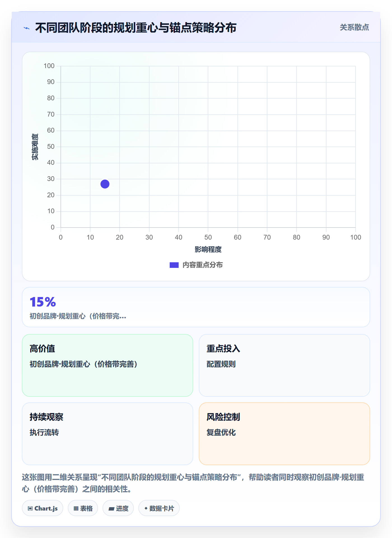Viewport: 392px width, 538px height.
Task: Click the 执行流转 text in 持续观察 card
Action: 44,433
